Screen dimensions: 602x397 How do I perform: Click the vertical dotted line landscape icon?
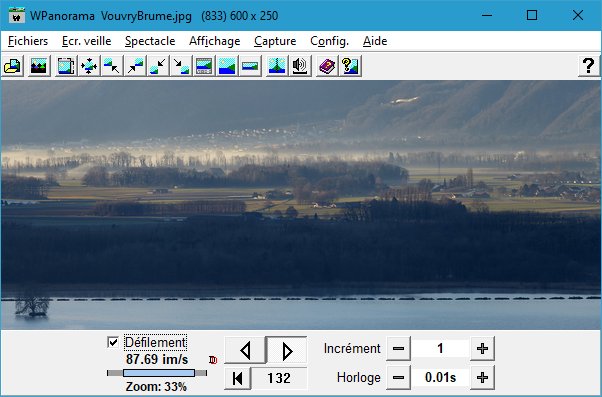(277, 66)
